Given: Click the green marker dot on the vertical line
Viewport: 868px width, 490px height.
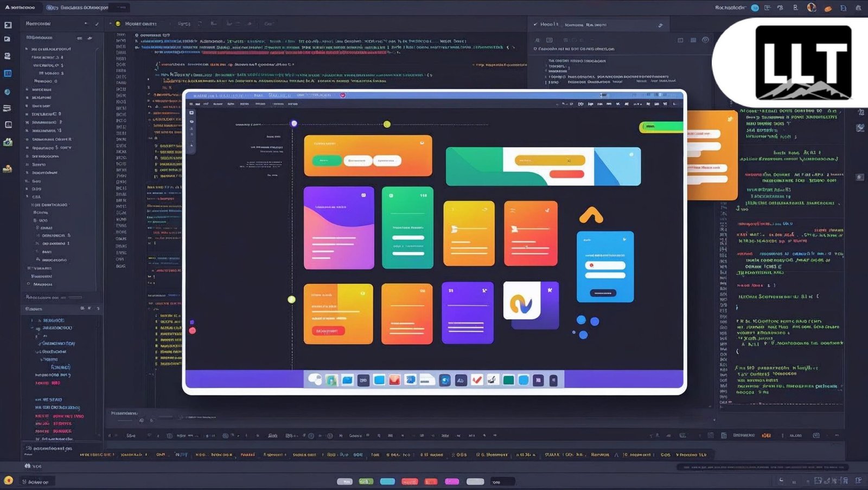Looking at the screenshot, I should tap(291, 299).
